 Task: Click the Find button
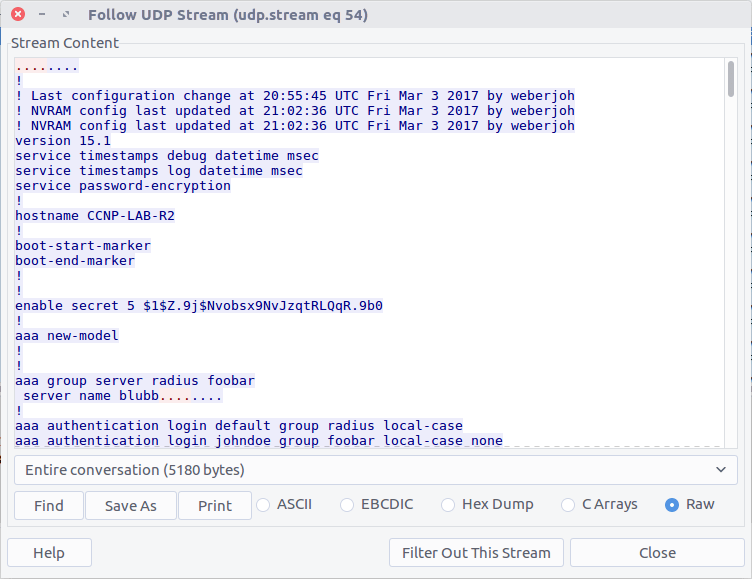point(49,506)
